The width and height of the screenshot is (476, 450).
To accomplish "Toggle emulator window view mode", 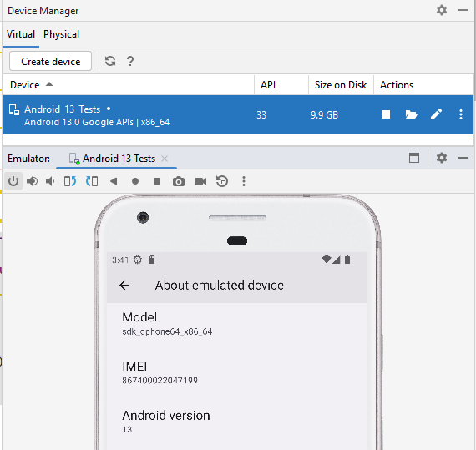I will [414, 158].
